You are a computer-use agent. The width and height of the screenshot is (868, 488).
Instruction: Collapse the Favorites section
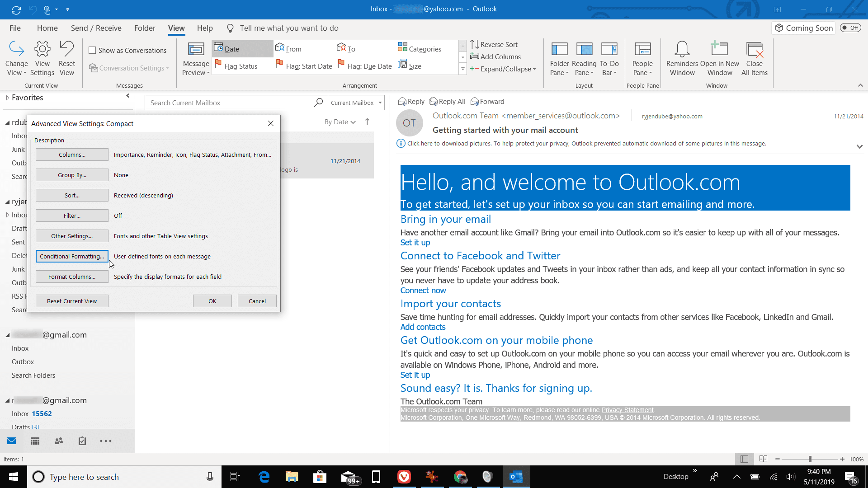tap(7, 97)
